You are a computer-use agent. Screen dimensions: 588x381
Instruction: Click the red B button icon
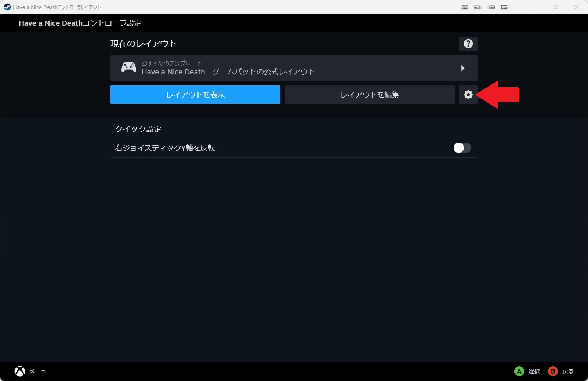tap(553, 371)
